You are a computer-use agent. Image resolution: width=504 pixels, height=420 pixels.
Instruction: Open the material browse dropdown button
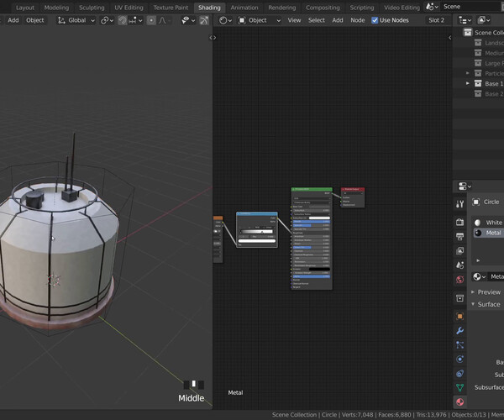tap(479, 276)
